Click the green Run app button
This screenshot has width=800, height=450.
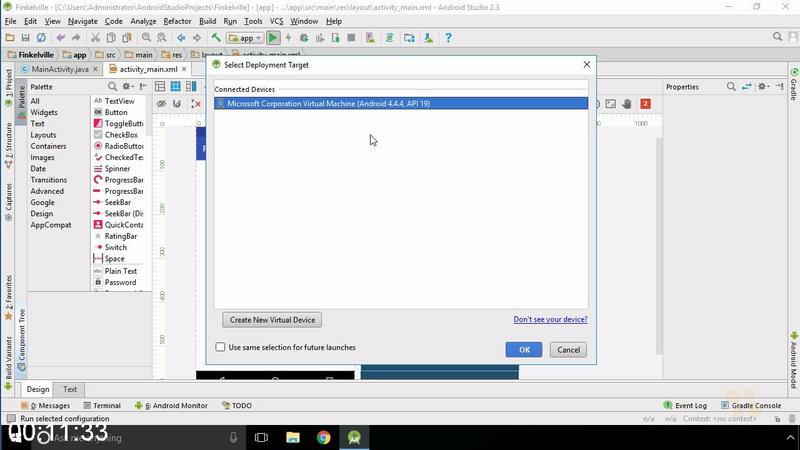pos(273,38)
